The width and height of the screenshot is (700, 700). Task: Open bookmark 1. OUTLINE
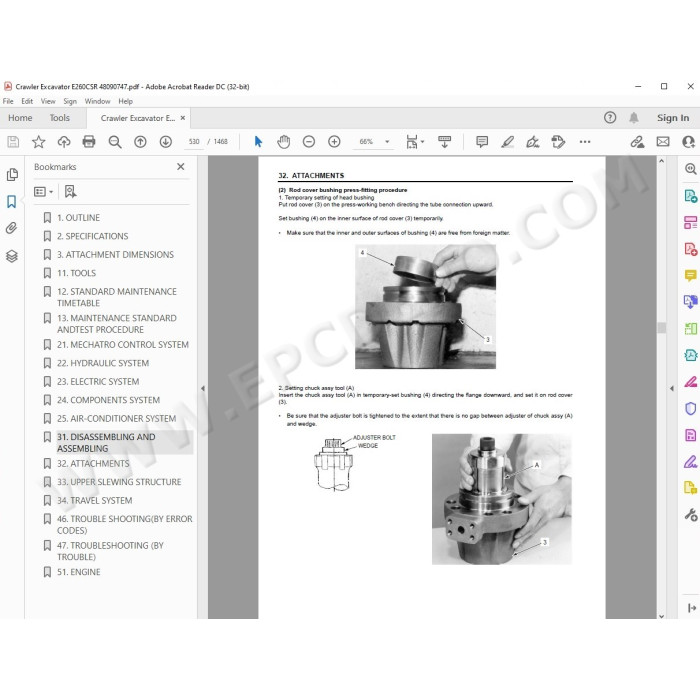78,218
